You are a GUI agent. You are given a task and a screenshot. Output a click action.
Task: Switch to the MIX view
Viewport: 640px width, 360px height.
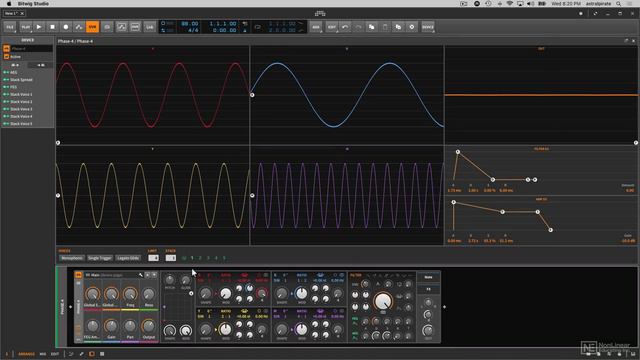[x=43, y=354]
